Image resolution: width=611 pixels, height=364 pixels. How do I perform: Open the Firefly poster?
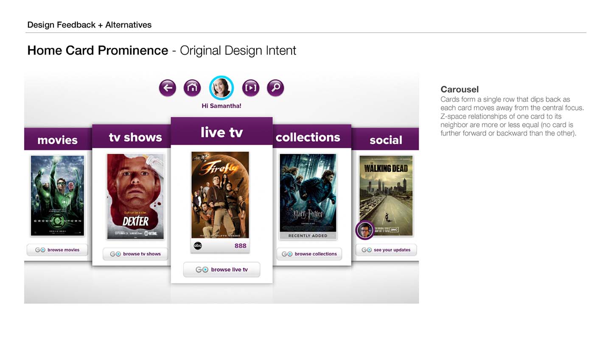pyautogui.click(x=220, y=195)
